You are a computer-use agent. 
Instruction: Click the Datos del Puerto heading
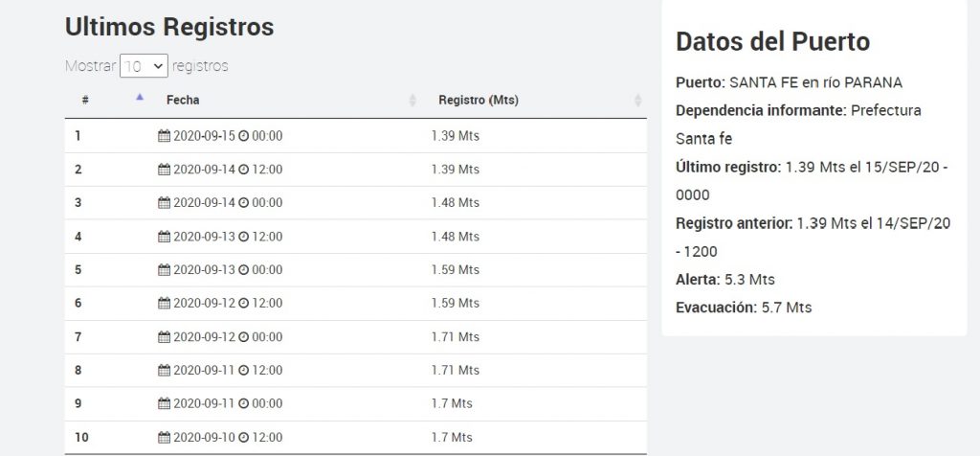click(x=772, y=41)
